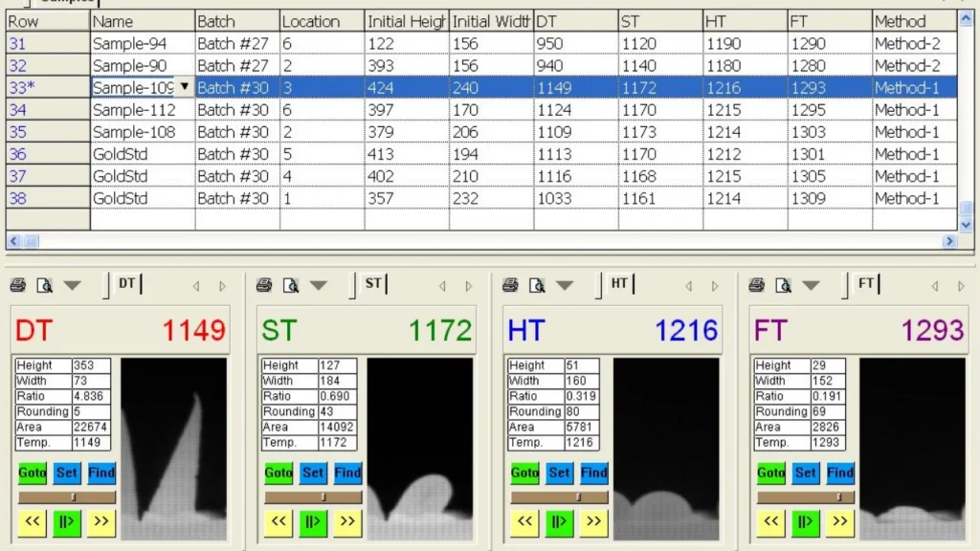This screenshot has height=551, width=980.
Task: Open print preview in the DT panel
Action: coord(44,285)
